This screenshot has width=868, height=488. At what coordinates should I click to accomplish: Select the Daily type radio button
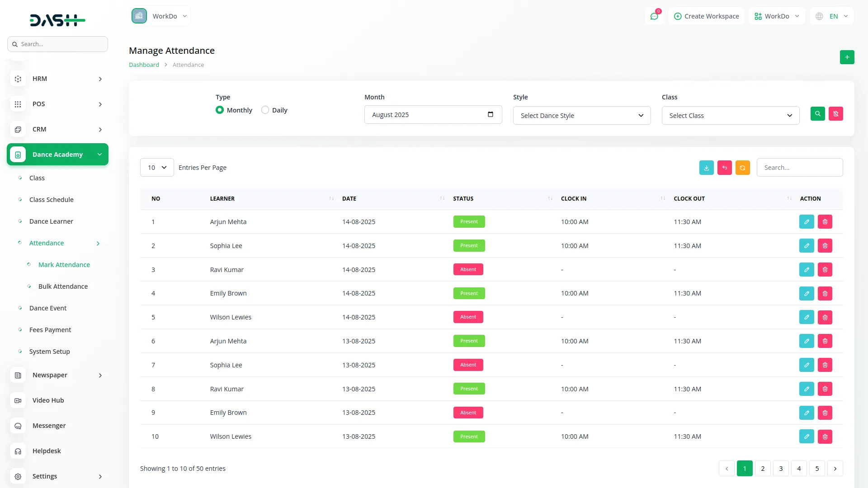(x=265, y=110)
